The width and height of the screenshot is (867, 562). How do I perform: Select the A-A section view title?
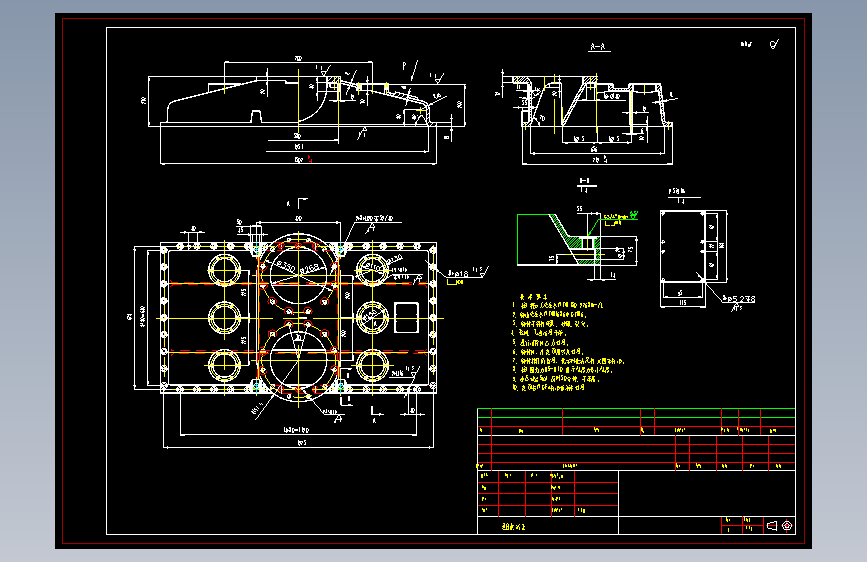coord(599,48)
